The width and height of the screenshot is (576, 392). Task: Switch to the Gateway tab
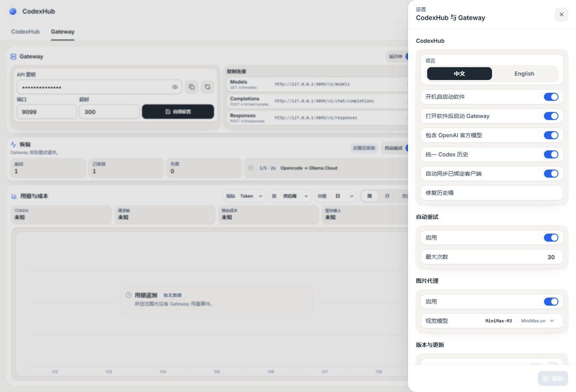click(x=63, y=32)
